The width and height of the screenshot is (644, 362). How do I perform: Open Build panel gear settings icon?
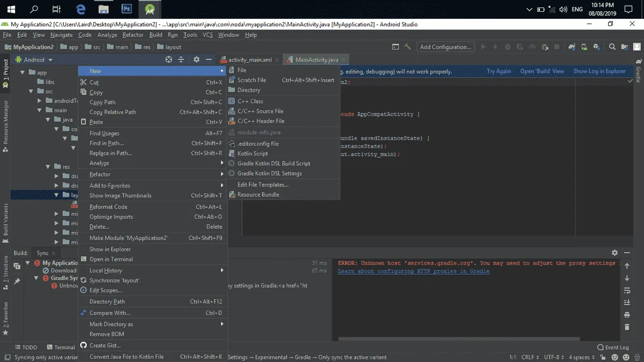(x=614, y=253)
